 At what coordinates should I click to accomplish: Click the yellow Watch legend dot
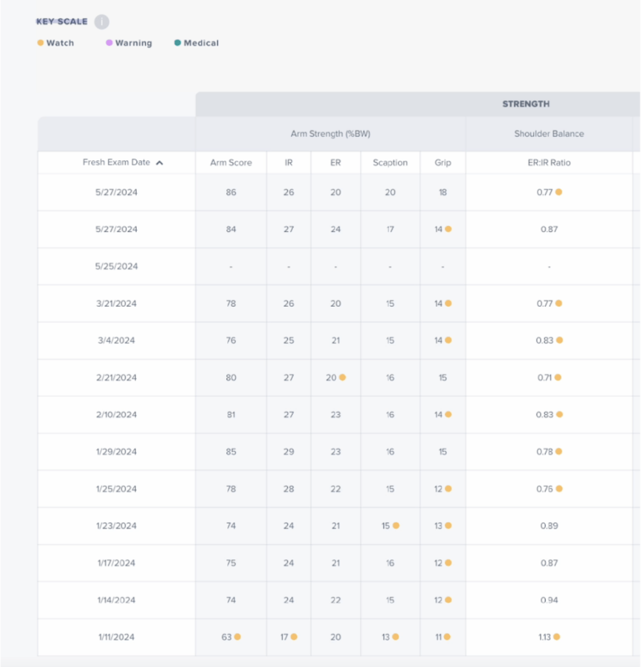click(40, 43)
